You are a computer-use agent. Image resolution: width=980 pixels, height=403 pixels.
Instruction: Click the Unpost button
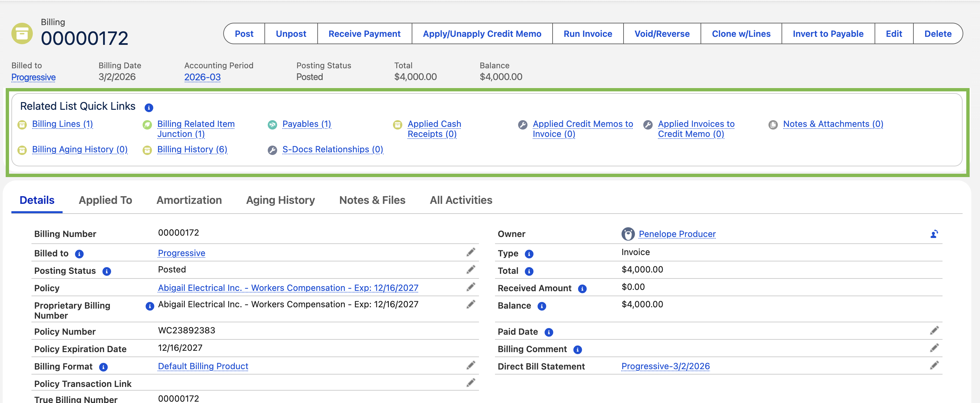pyautogui.click(x=291, y=34)
